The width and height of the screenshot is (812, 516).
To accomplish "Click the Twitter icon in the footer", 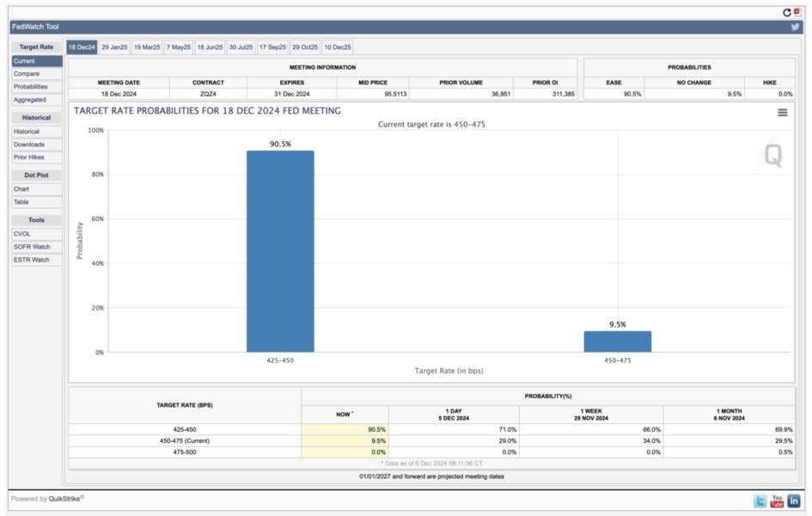I will pyautogui.click(x=760, y=501).
